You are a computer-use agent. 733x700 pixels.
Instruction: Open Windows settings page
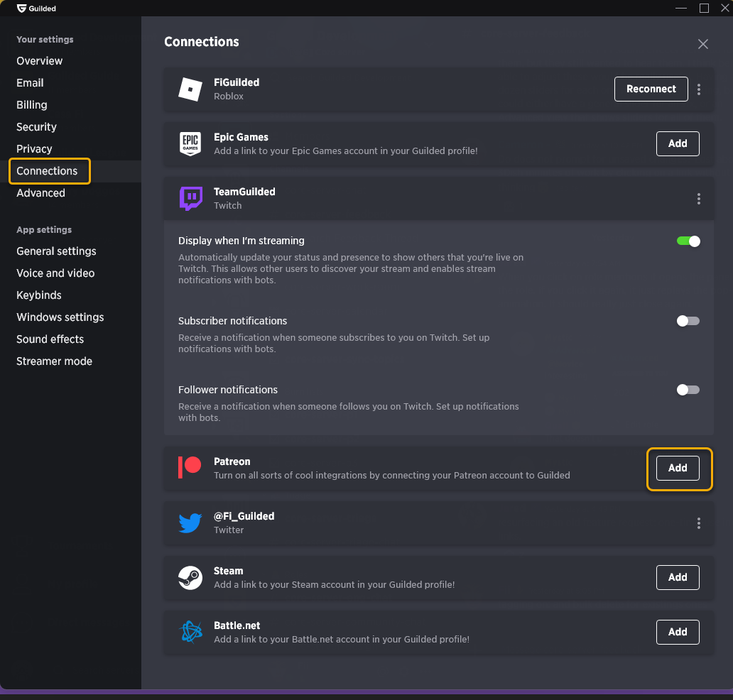(60, 317)
